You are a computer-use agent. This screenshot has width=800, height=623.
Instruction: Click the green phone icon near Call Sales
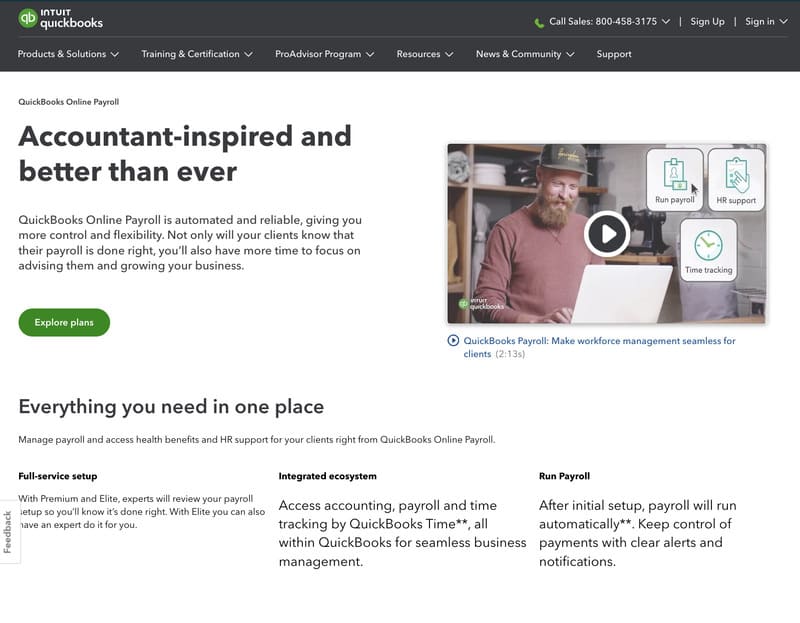[540, 20]
